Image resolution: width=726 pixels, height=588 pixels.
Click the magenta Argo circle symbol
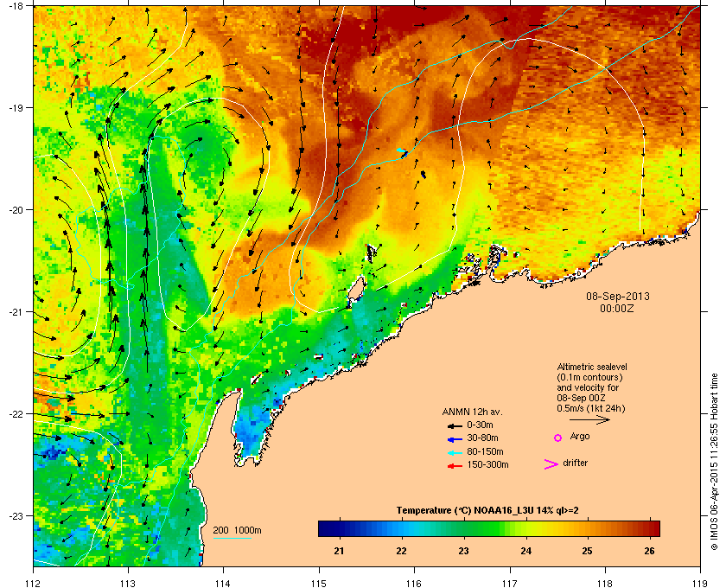[558, 438]
